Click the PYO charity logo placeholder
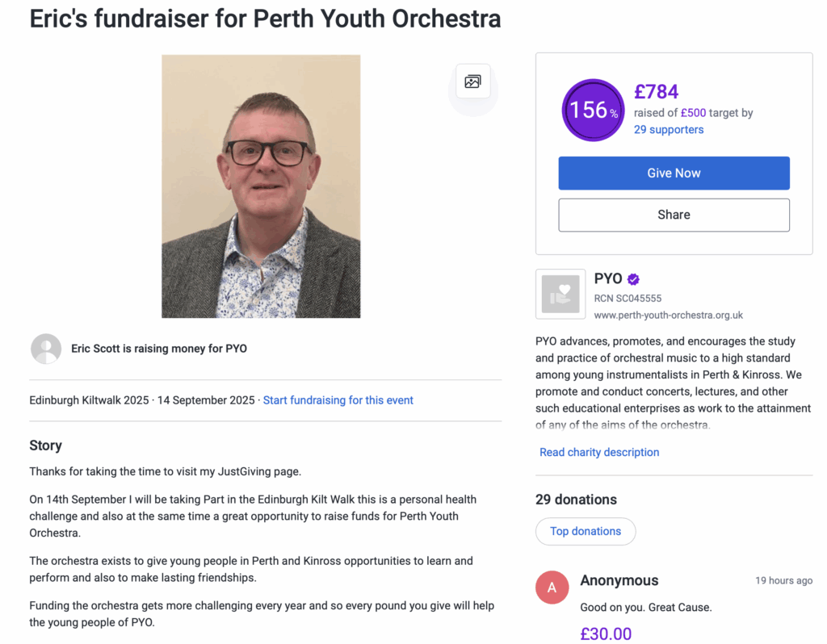The image size is (827, 644). (x=560, y=294)
